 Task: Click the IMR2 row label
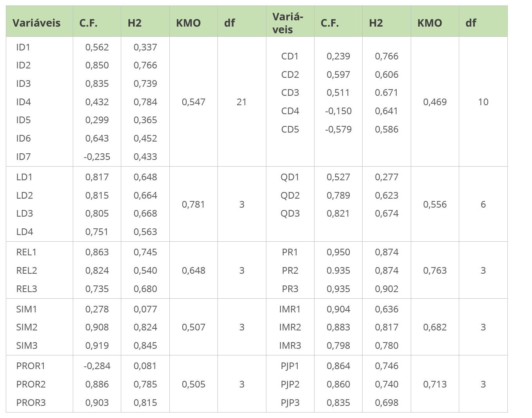pos(290,327)
